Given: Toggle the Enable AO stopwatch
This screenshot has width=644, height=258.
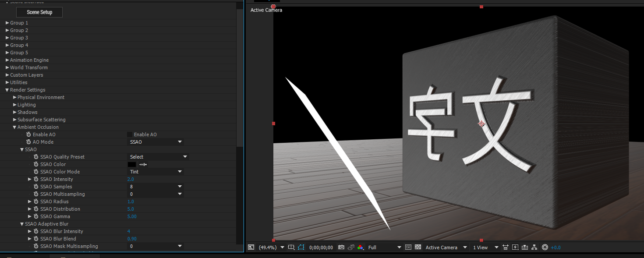Looking at the screenshot, I should (x=28, y=134).
